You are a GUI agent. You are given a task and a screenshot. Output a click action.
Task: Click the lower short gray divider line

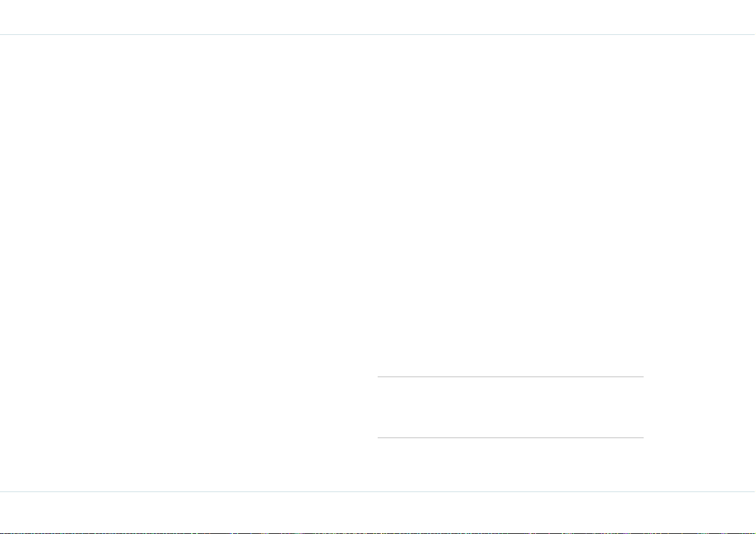510,438
